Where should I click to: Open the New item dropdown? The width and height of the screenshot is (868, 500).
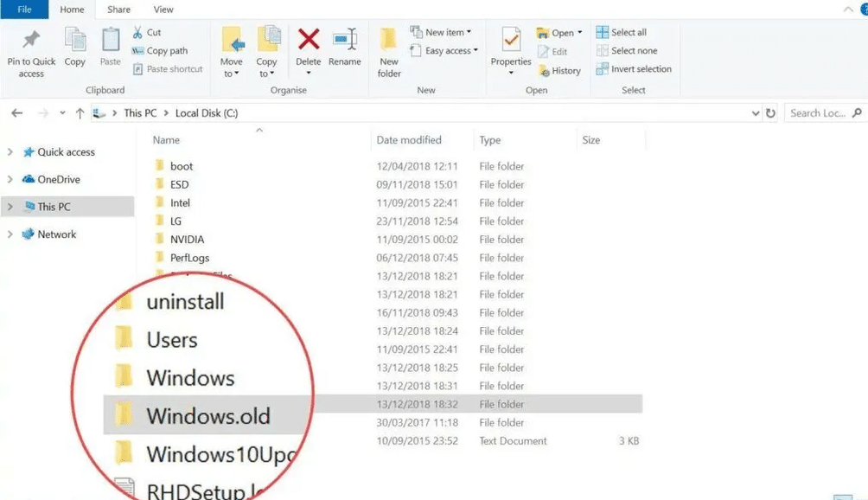(442, 33)
